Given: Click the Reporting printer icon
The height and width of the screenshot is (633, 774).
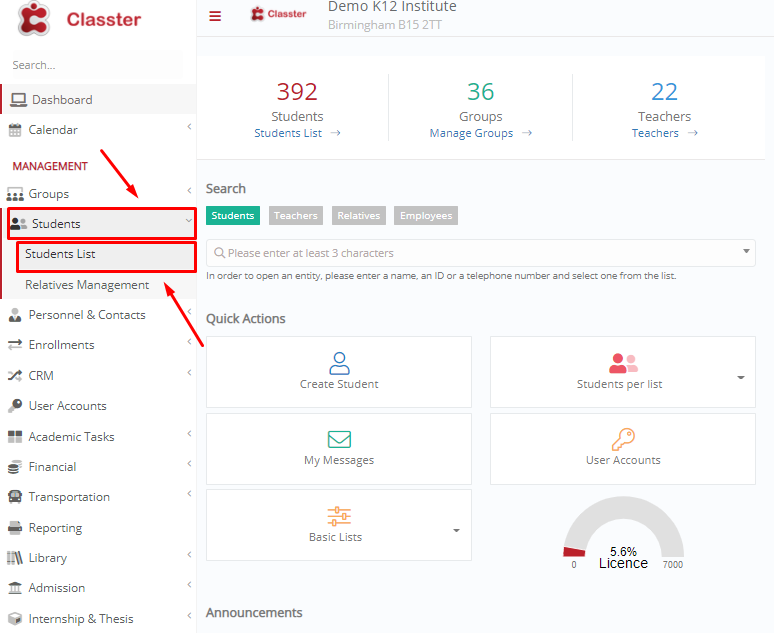Looking at the screenshot, I should (x=15, y=528).
